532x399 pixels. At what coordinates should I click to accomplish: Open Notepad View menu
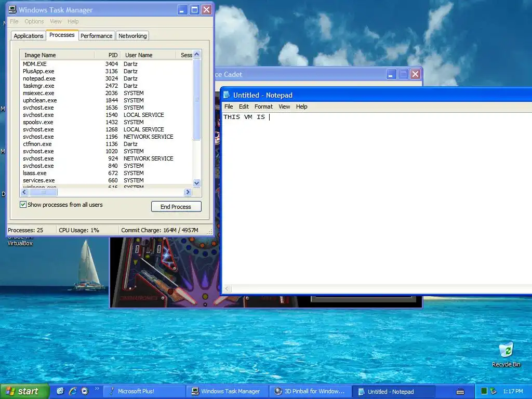coord(284,107)
